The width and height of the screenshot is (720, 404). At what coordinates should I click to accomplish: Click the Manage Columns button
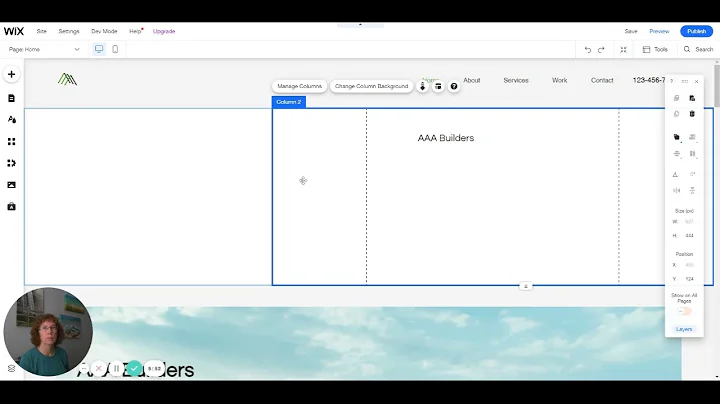click(x=299, y=86)
